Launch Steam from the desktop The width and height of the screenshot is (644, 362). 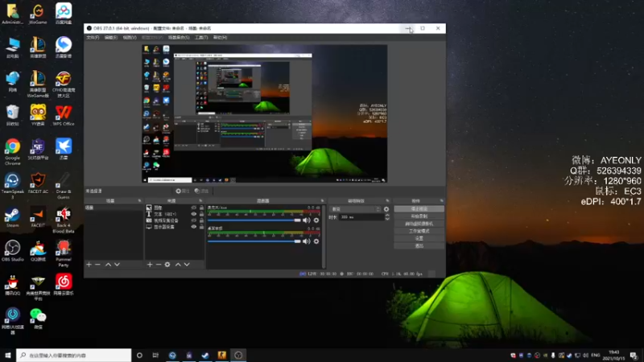click(12, 217)
